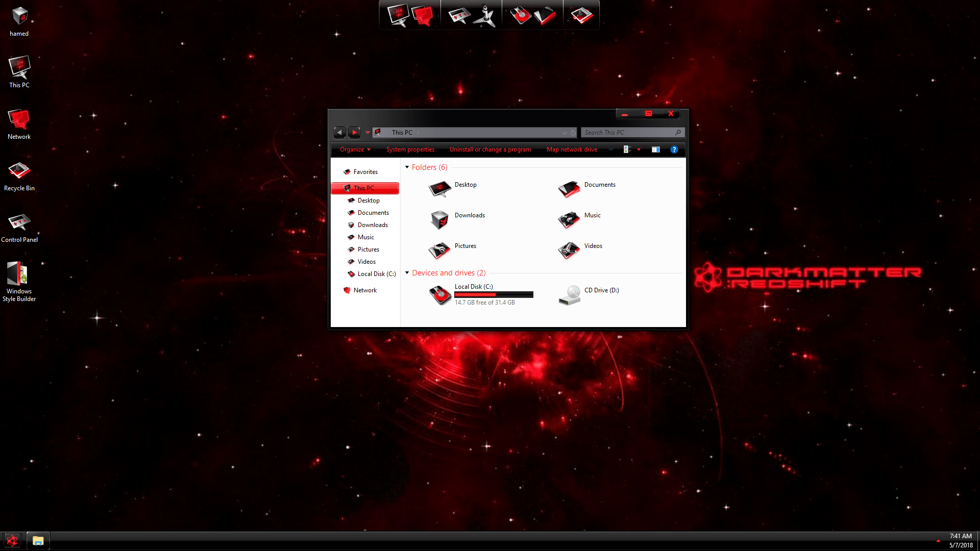This screenshot has height=551, width=980.
Task: Click the Search This PC field
Action: click(x=628, y=133)
